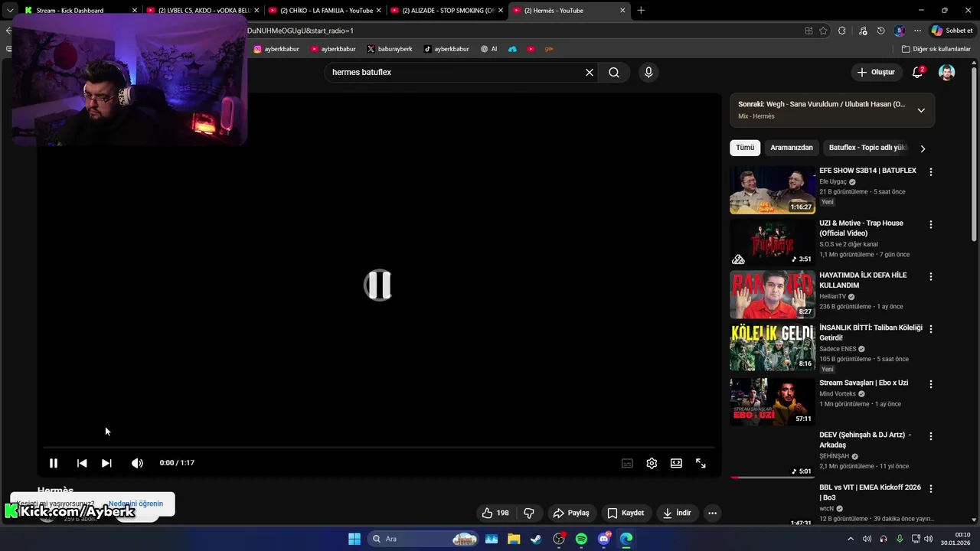Open options for Stream Savaşları video

click(x=931, y=384)
